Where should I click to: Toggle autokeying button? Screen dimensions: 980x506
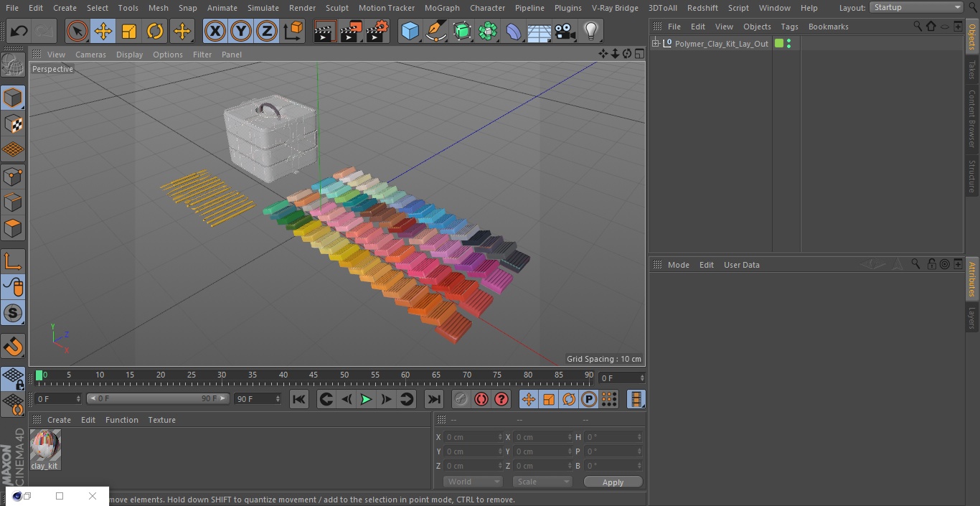(481, 399)
